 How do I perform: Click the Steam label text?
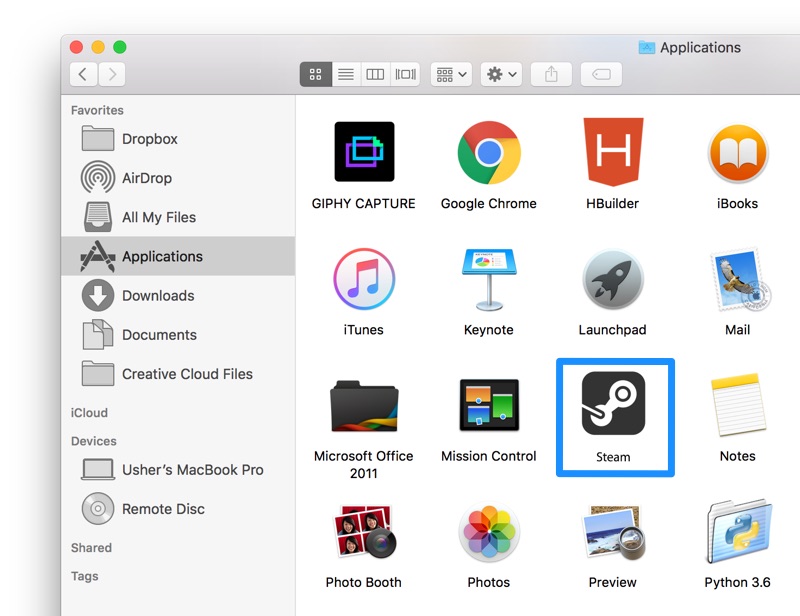[613, 457]
